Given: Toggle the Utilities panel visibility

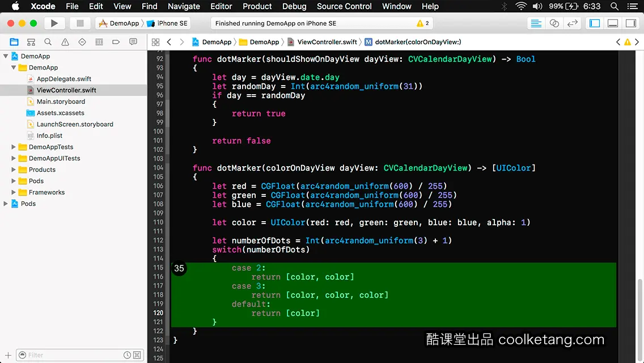Looking at the screenshot, I should coord(631,23).
